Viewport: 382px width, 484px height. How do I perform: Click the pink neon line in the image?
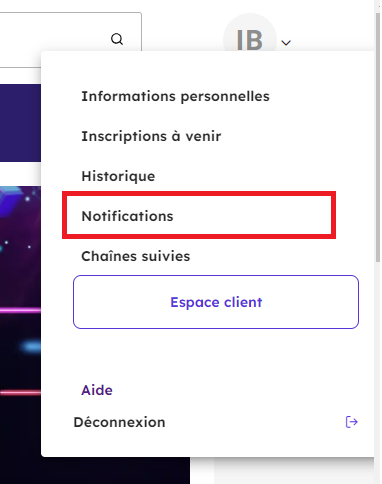[x=20, y=311]
